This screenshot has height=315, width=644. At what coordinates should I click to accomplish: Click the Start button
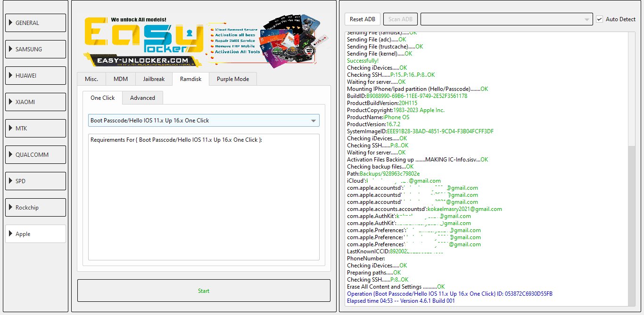(x=204, y=291)
